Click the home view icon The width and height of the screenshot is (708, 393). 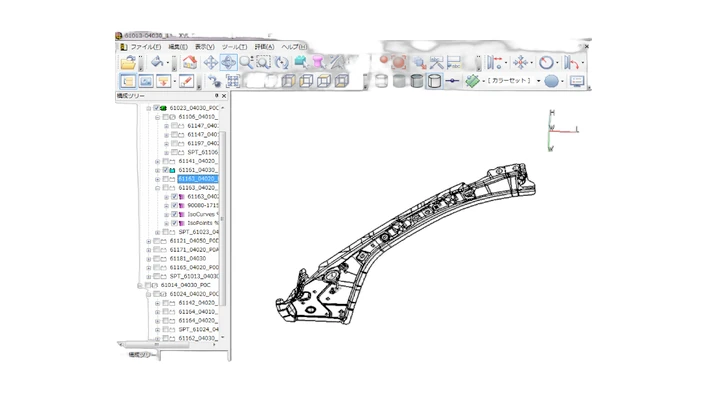click(x=190, y=62)
